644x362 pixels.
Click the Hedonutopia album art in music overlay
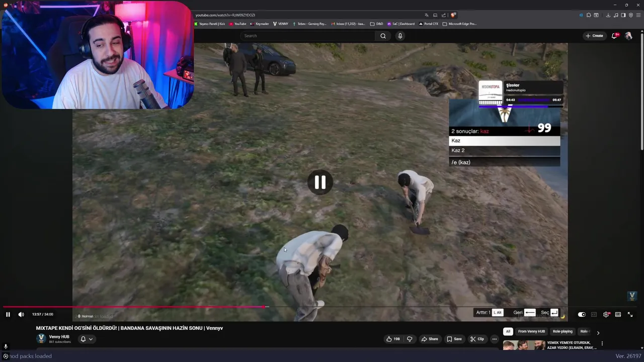(x=491, y=93)
